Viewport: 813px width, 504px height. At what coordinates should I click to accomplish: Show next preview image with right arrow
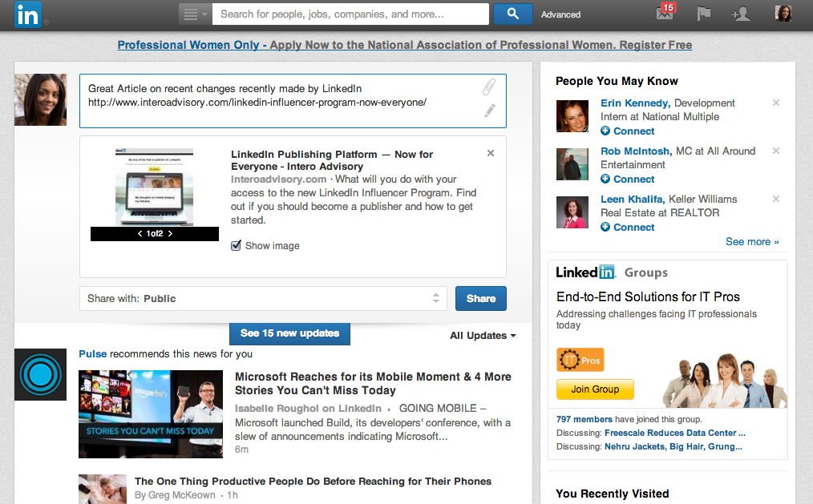point(170,234)
